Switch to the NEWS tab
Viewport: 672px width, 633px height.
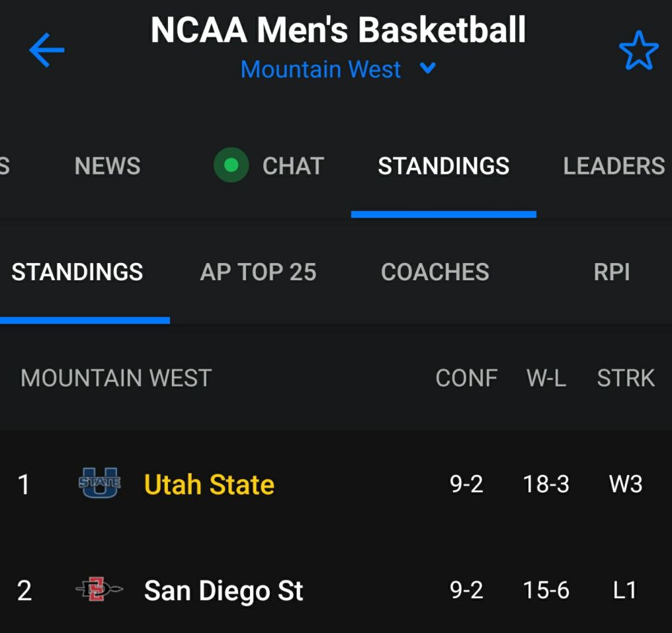108,166
